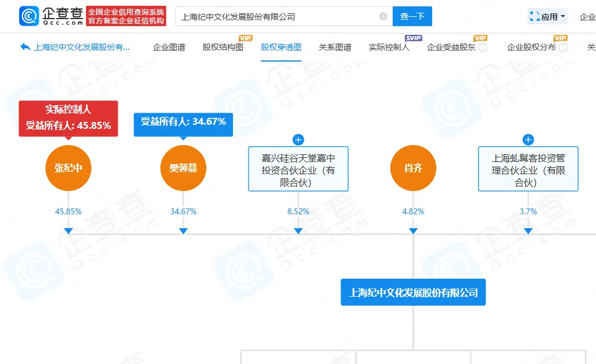Click the Qcc 企查查 logo
Screen dimensions: 596x364
(x=51, y=16)
